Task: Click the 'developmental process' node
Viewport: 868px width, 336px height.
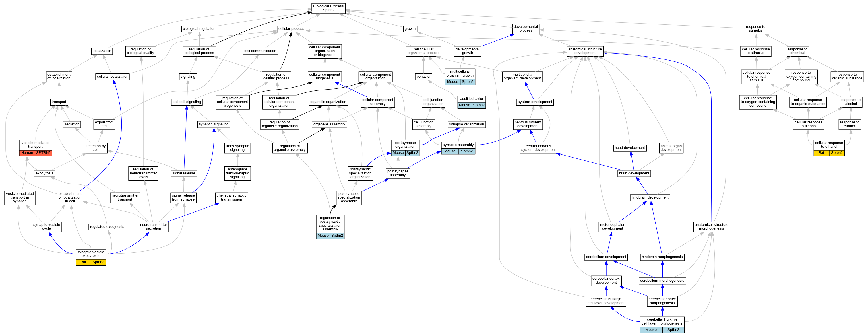Action: (526, 29)
